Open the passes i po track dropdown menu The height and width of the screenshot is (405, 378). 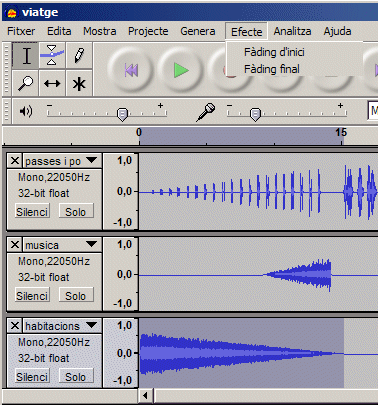pyautogui.click(x=91, y=161)
